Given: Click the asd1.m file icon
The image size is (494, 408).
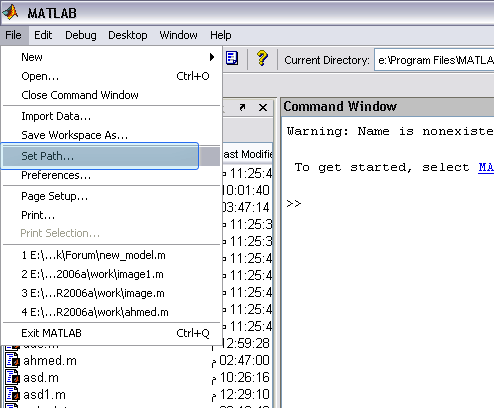Looking at the screenshot, I should click(x=13, y=395).
